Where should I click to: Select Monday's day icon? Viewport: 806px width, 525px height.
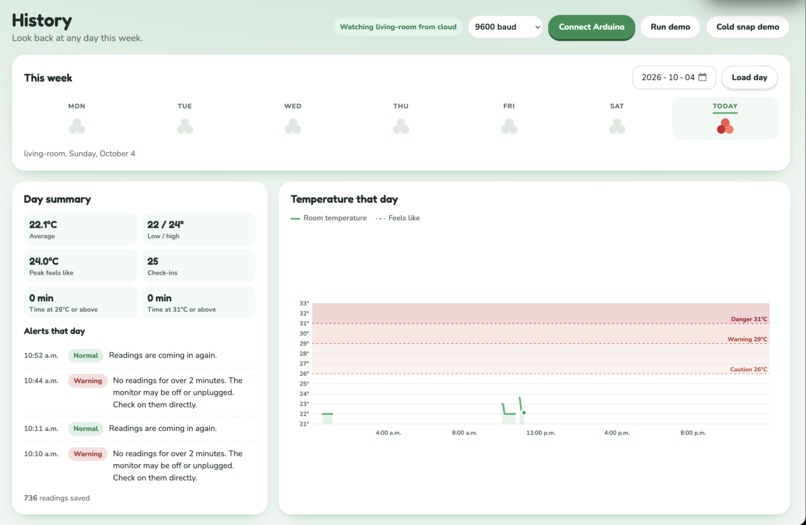pyautogui.click(x=77, y=126)
